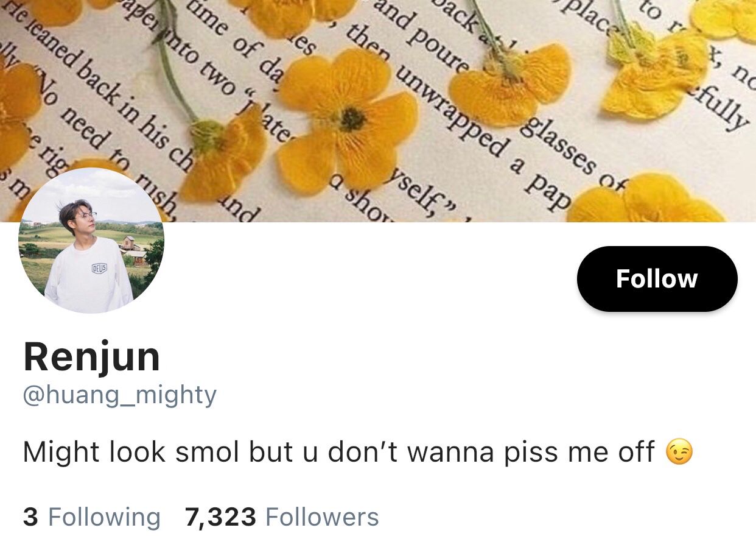Click the black Follow button
Screen dimensions: 756x550
657,279
